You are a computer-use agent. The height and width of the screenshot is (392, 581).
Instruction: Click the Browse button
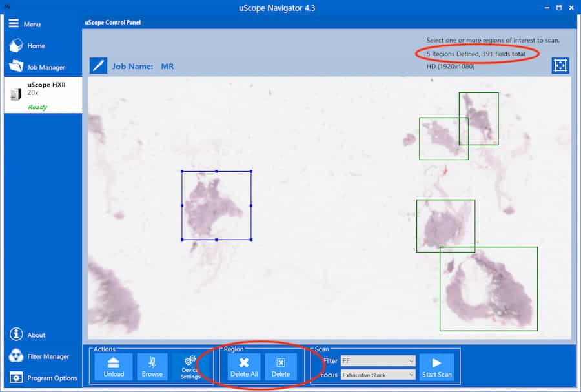152,366
